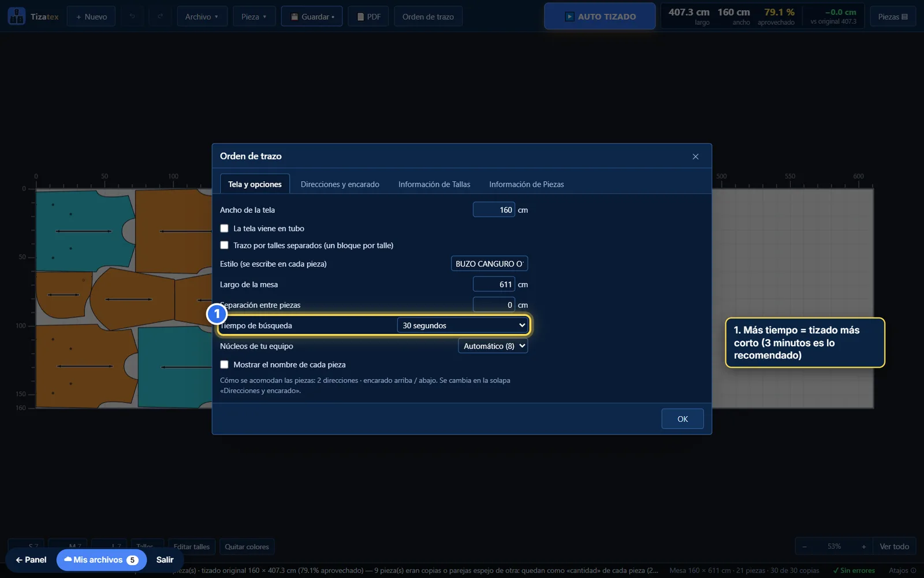The image size is (924, 578).
Task: Expand the Núcleos de tu equipo dropdown
Action: (493, 346)
